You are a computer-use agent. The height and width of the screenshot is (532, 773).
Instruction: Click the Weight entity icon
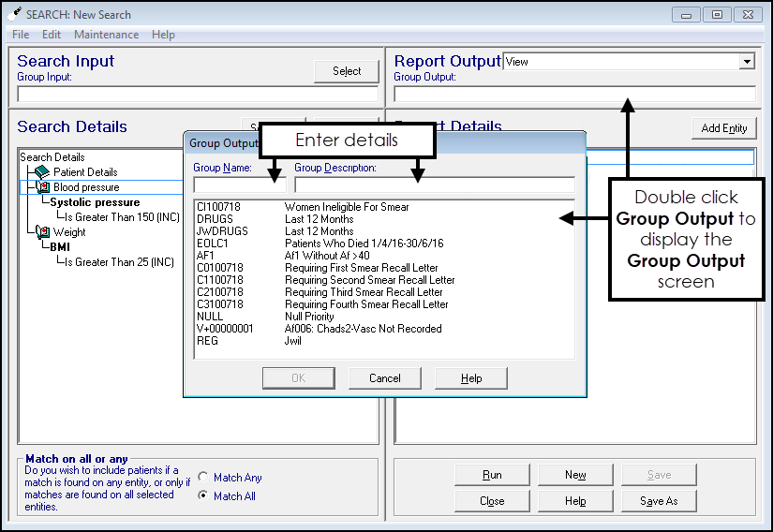point(43,232)
